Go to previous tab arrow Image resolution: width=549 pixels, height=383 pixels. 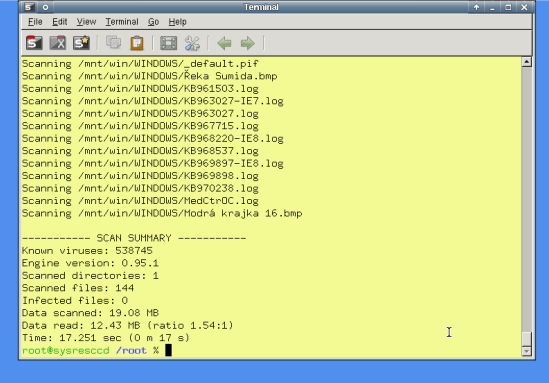(224, 43)
